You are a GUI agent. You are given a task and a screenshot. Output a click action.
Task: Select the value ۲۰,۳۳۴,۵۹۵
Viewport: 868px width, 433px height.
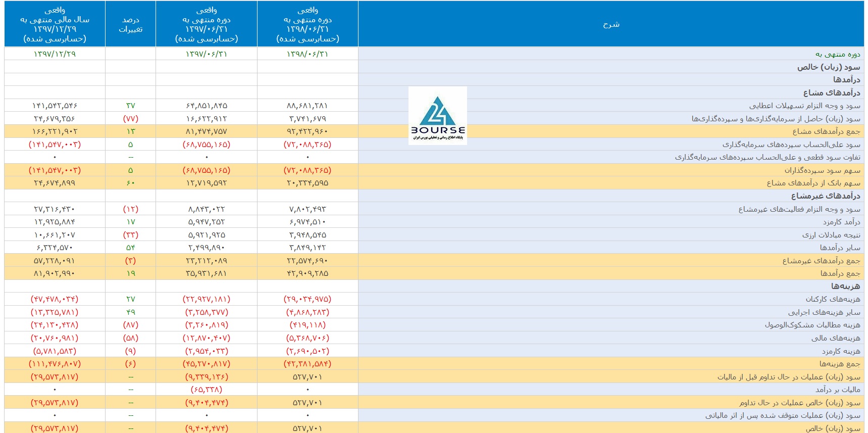coord(308,183)
